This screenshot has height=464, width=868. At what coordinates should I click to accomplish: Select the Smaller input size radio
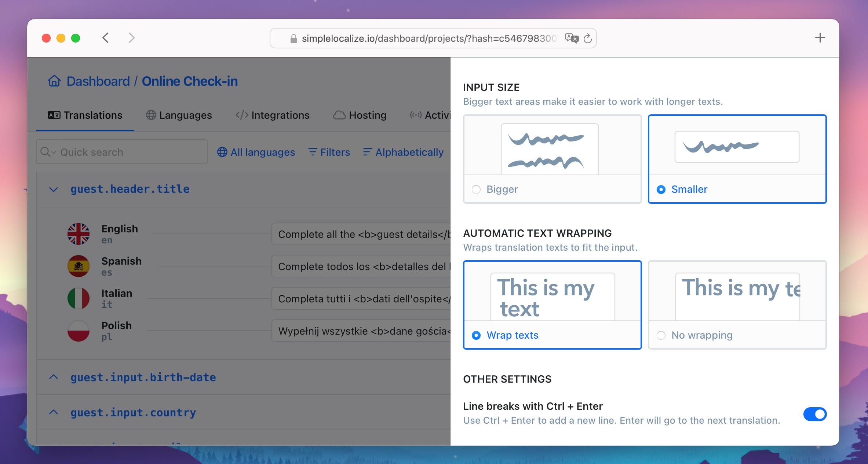661,189
